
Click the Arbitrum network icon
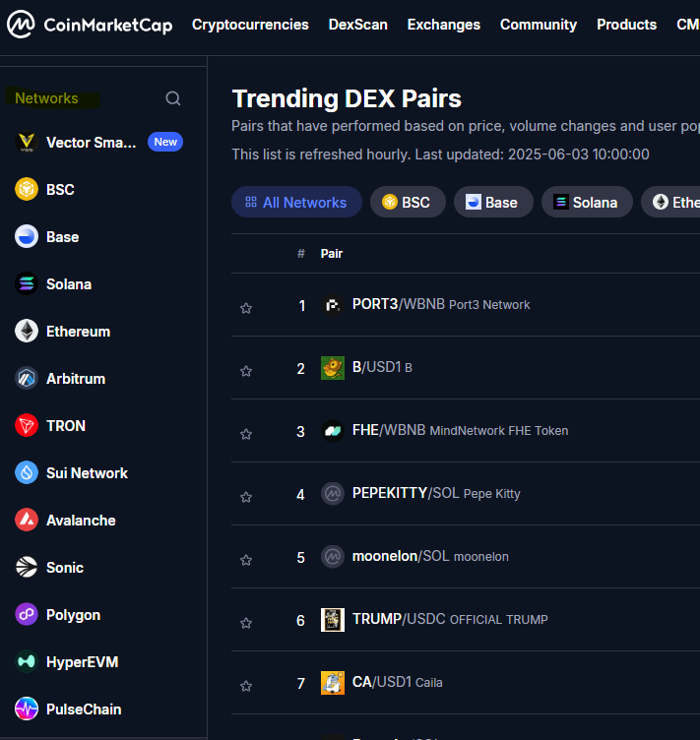pos(27,378)
